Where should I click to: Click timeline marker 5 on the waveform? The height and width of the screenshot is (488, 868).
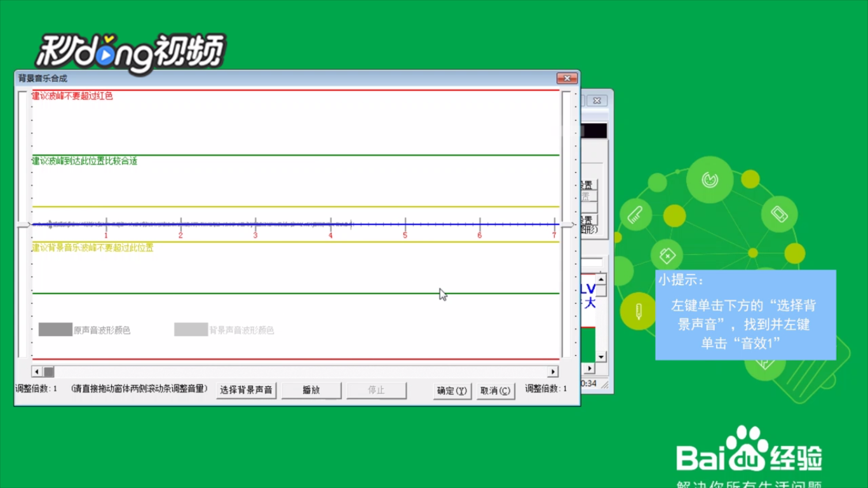pyautogui.click(x=405, y=235)
